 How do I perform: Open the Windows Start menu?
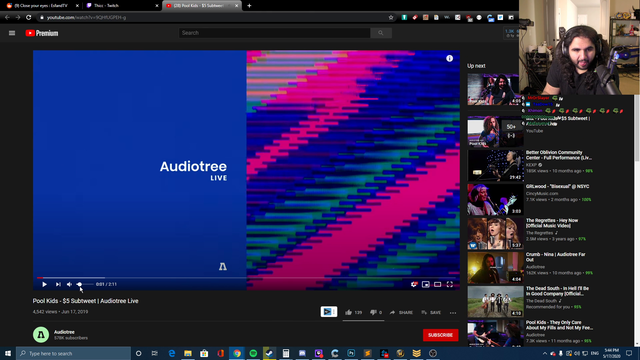(x=8, y=353)
